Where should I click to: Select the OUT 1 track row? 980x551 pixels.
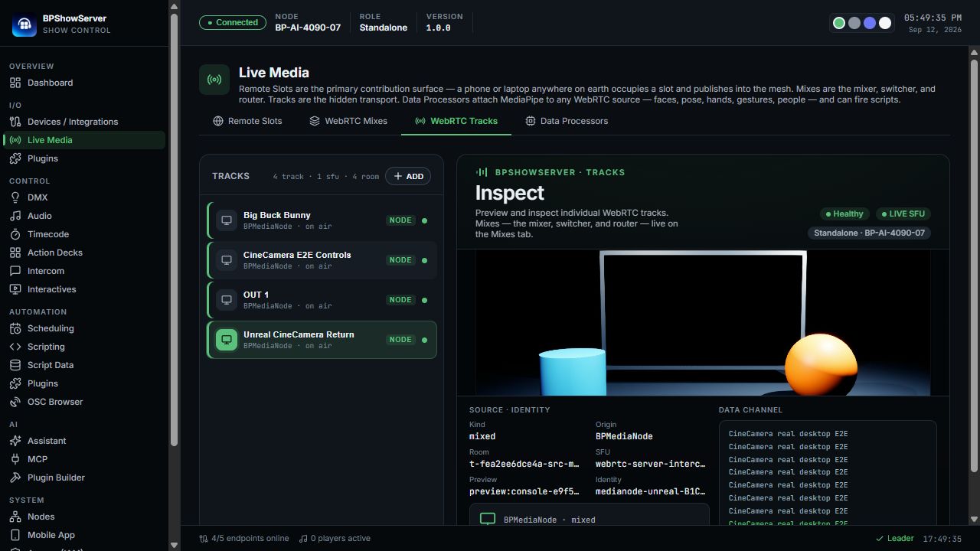tap(322, 300)
